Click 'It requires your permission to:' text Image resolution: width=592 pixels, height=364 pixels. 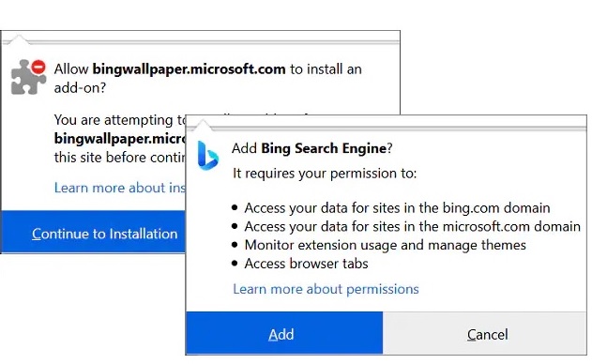point(325,174)
